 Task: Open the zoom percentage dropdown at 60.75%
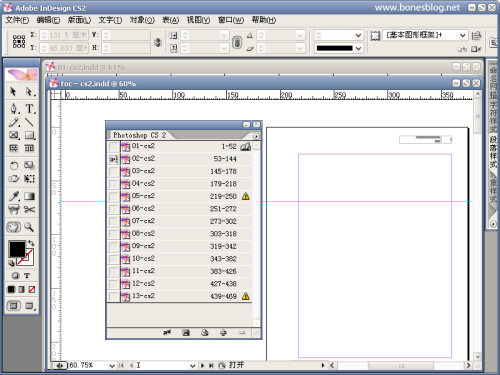112,366
